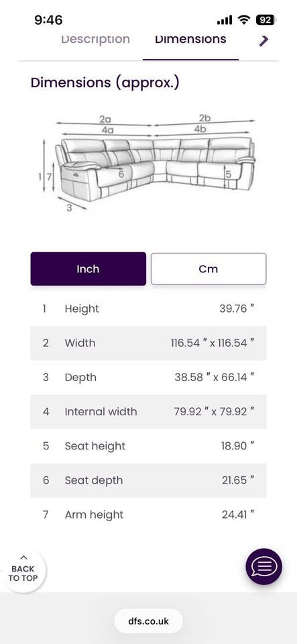Select the Width measurement row
Viewport: 297px width, 644px height.
(x=149, y=343)
